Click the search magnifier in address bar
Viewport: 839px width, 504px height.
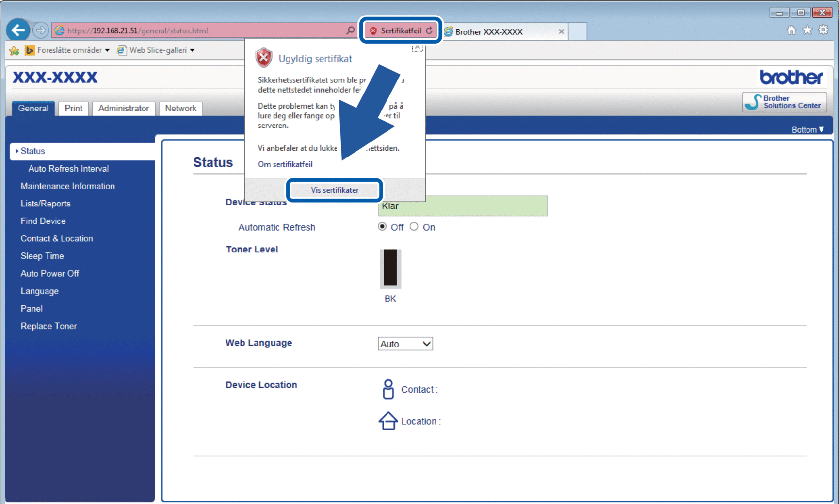(350, 31)
